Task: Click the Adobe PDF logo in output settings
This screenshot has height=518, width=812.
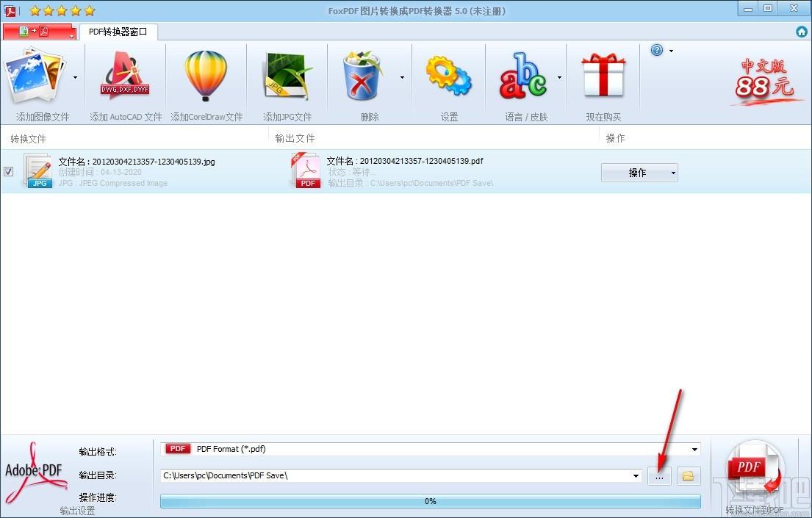Action: [x=35, y=472]
